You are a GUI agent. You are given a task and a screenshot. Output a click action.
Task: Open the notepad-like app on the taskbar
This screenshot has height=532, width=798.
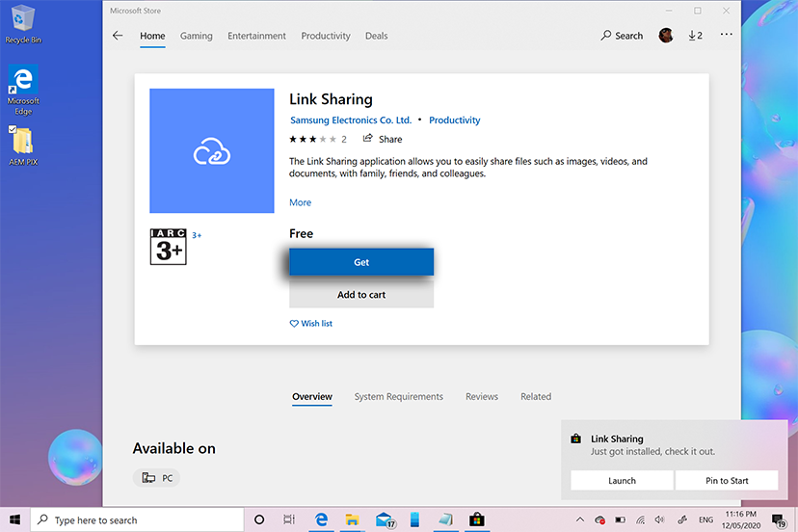[x=445, y=519]
